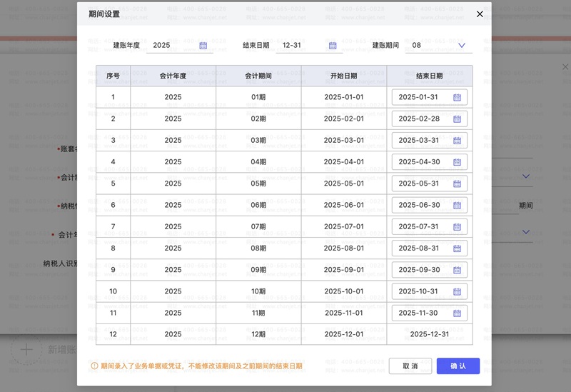Open calendar for 建账年度 2025 field
Screen dimensions: 571x392
pos(203,46)
